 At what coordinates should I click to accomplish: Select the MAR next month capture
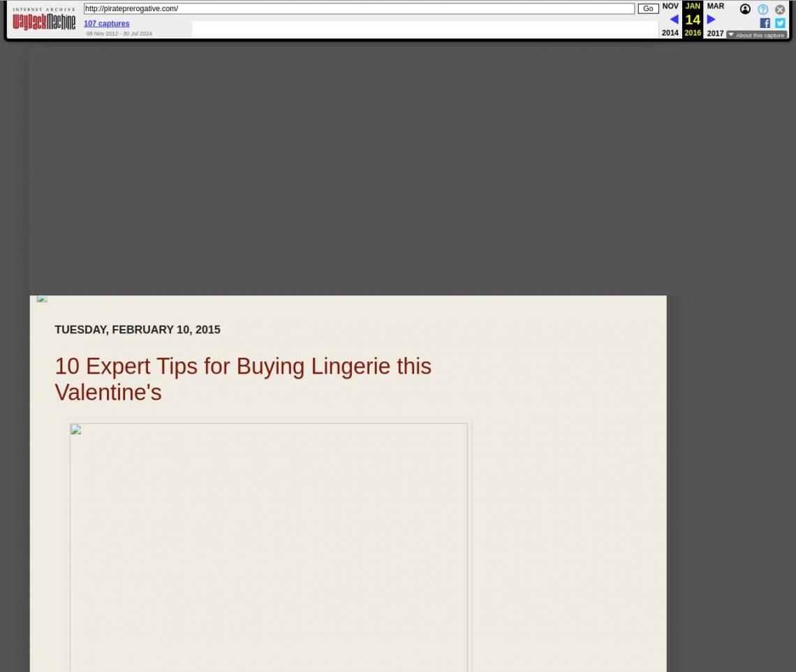715,6
